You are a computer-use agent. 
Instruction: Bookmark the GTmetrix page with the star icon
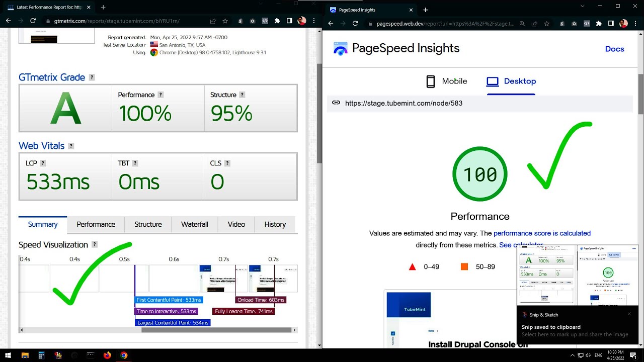coord(225,21)
